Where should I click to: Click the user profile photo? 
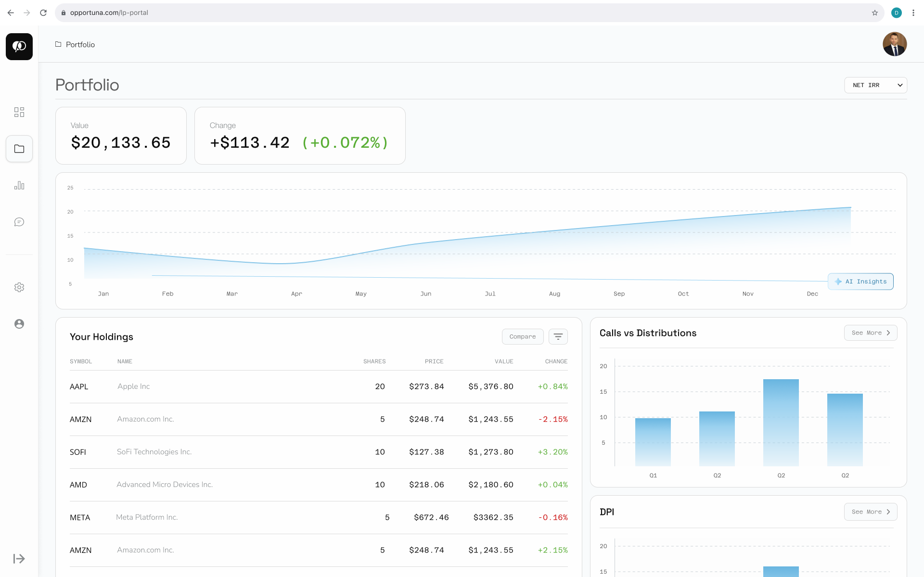(x=895, y=44)
